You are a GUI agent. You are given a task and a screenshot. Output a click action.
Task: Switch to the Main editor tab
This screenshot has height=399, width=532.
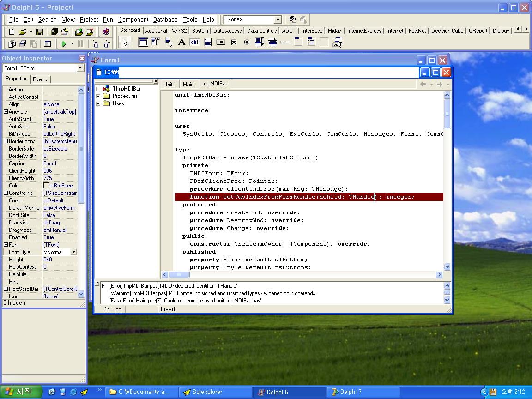188,84
